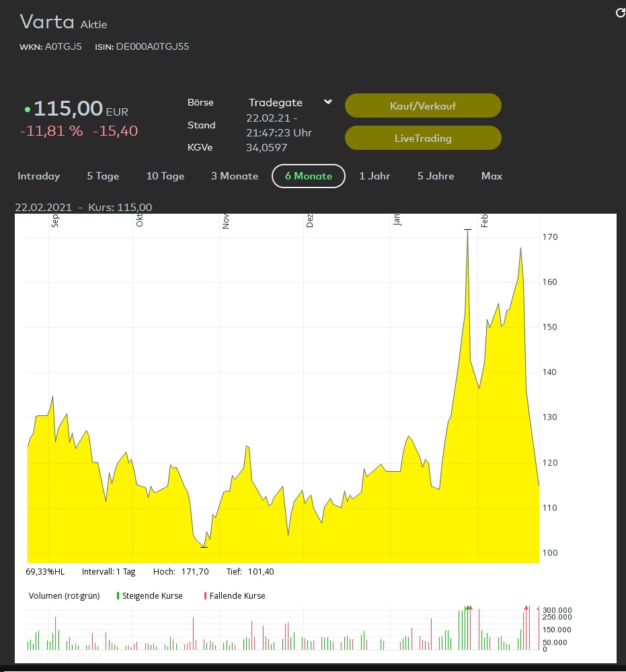Show the Max time range chart

click(492, 176)
